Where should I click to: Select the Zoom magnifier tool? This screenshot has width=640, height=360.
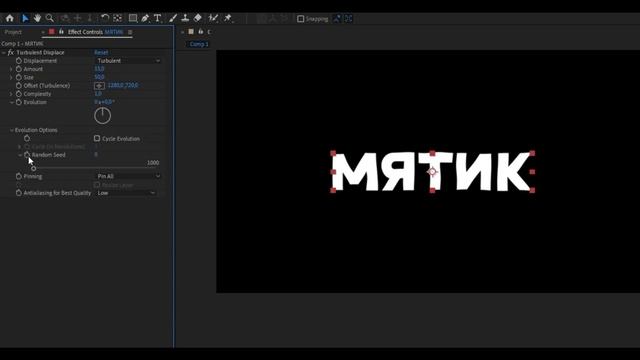pyautogui.click(x=50, y=18)
